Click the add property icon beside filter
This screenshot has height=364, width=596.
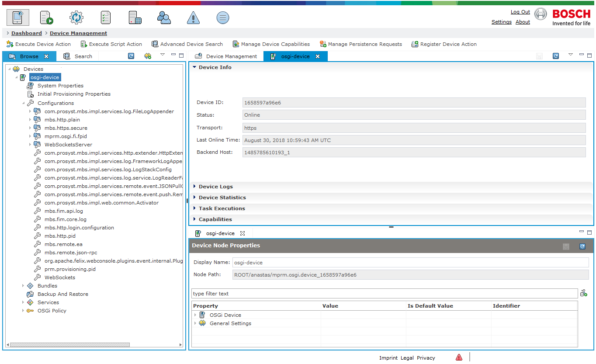pyautogui.click(x=584, y=293)
